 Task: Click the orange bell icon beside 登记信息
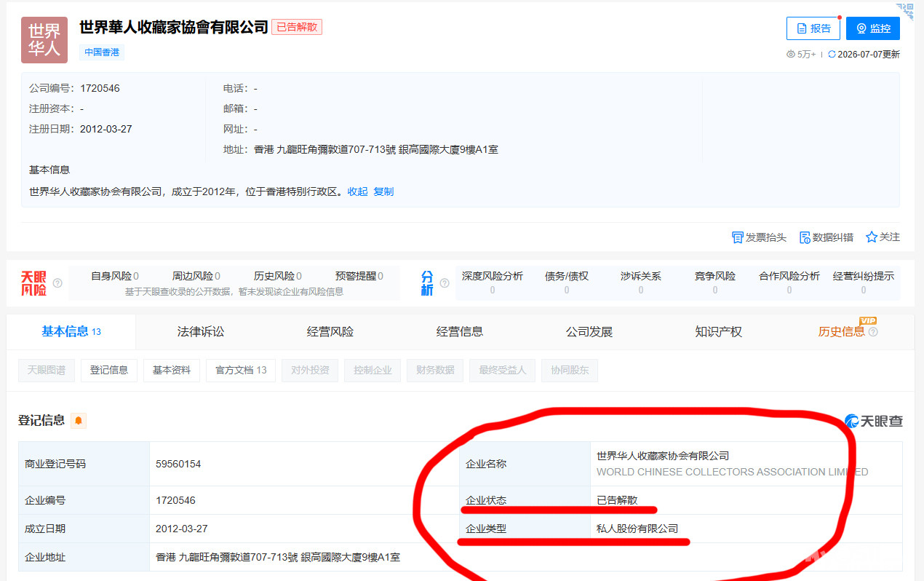[79, 420]
